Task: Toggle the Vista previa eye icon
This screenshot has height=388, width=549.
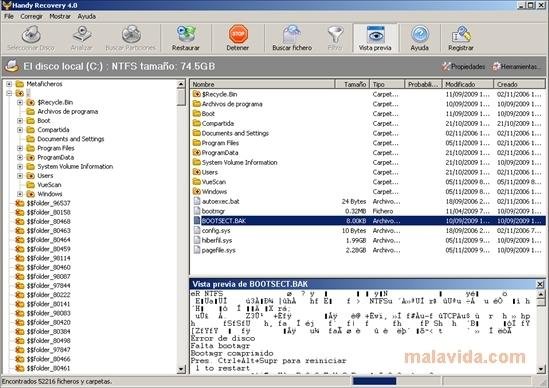Action: coord(375,35)
